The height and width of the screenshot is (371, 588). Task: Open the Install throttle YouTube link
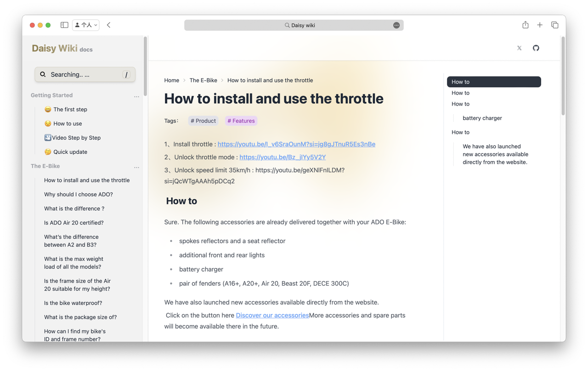click(296, 144)
